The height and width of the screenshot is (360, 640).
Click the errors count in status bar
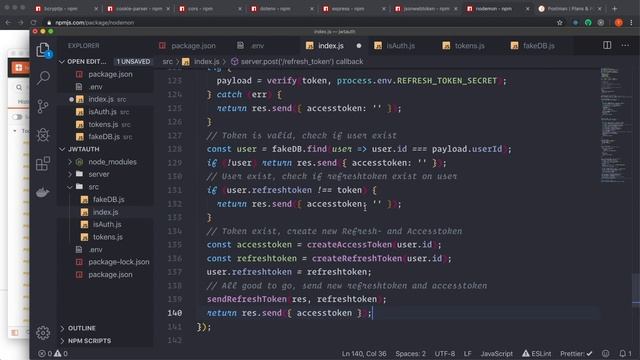coord(45,353)
